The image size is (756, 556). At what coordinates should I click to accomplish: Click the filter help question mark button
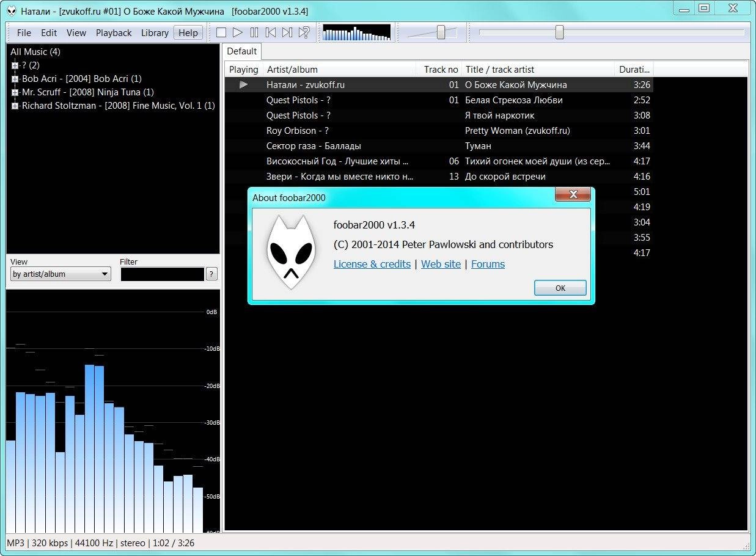pyautogui.click(x=211, y=274)
